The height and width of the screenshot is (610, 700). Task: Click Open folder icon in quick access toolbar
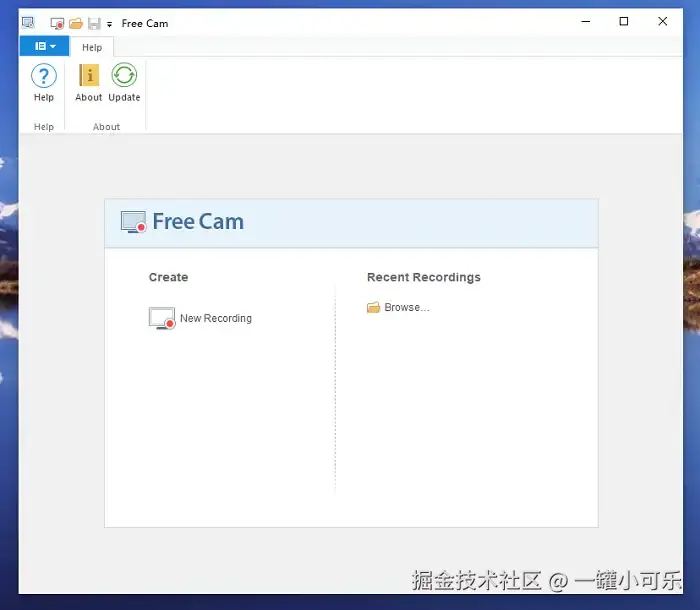76,23
